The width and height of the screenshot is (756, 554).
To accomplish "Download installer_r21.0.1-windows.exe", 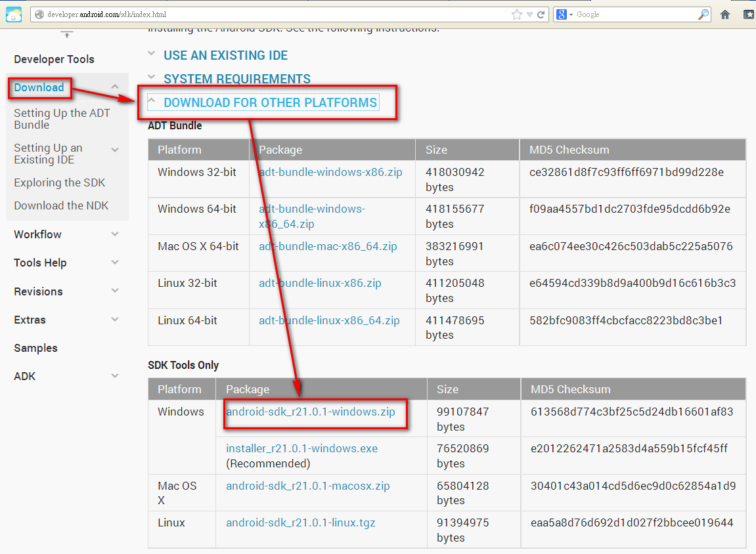I will (302, 448).
